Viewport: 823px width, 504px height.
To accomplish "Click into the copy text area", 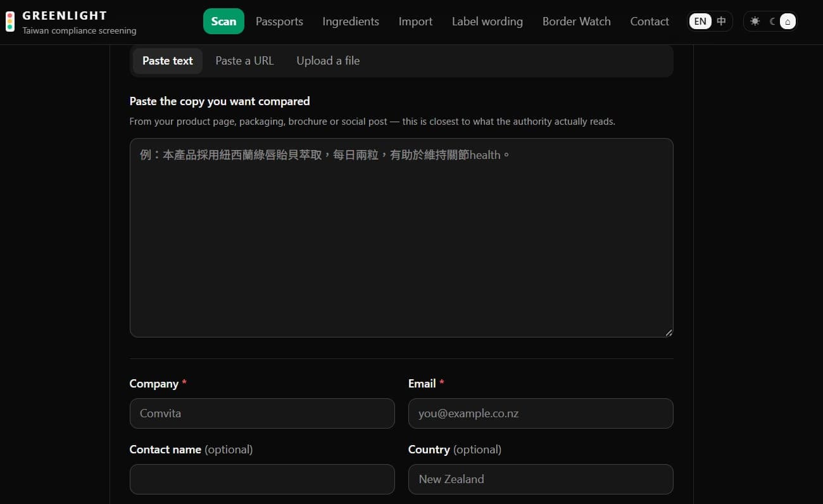I will [401, 237].
